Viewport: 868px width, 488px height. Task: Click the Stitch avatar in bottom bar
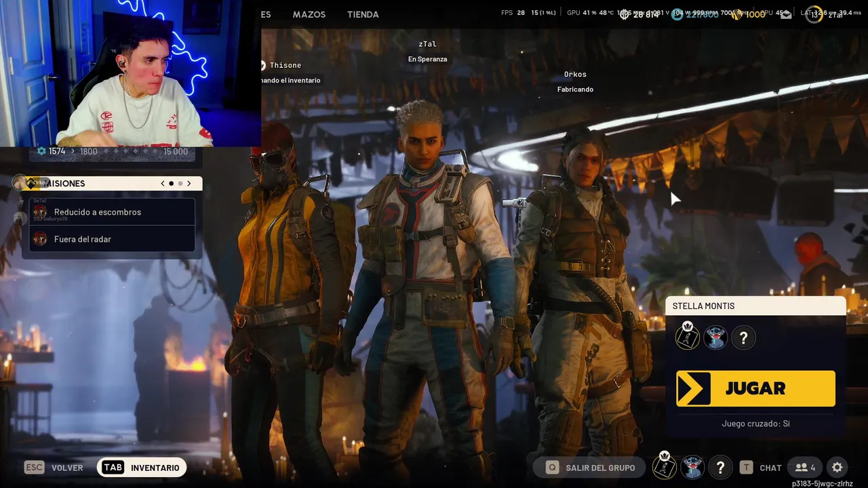692,467
